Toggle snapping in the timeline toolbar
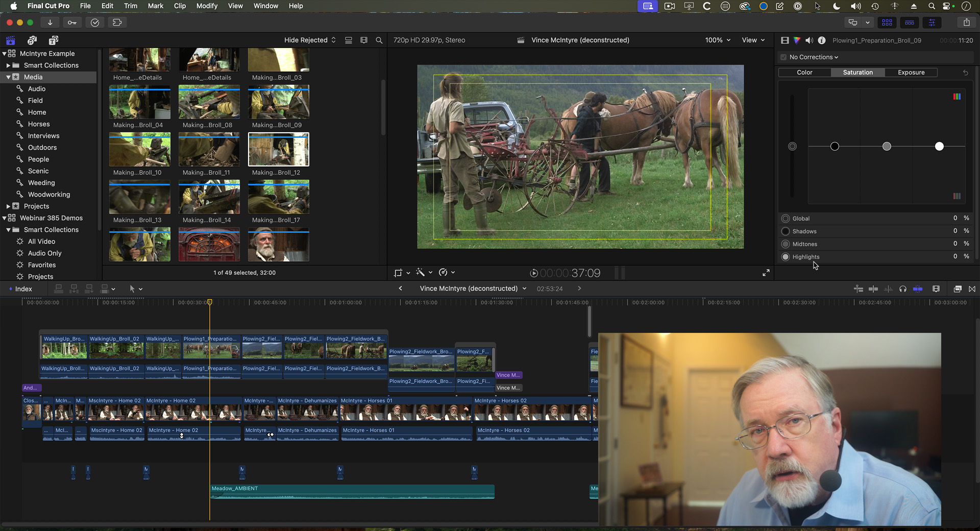Screen dimensions: 980x531 tap(917, 289)
